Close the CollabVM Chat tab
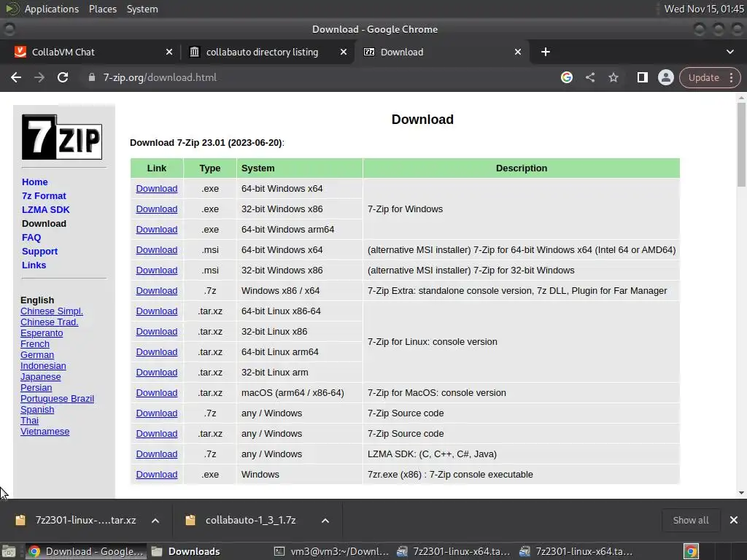Image resolution: width=747 pixels, height=560 pixels. tap(169, 52)
